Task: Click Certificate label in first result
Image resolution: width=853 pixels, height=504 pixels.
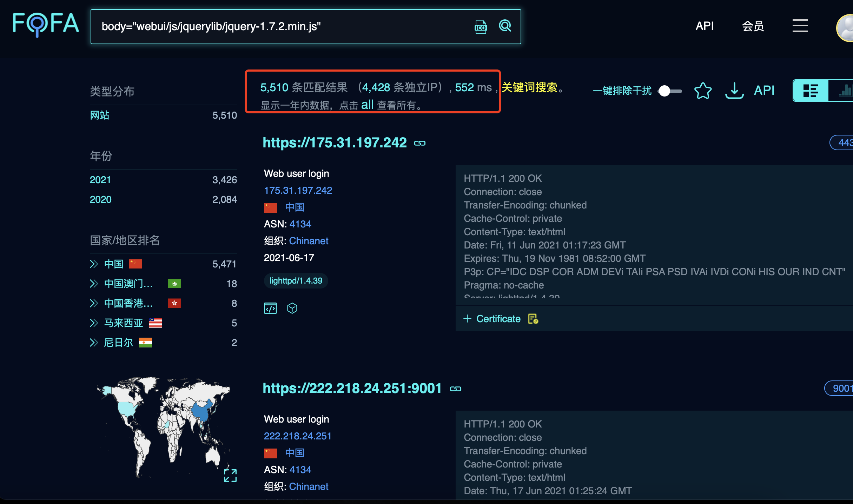Action: 498,319
